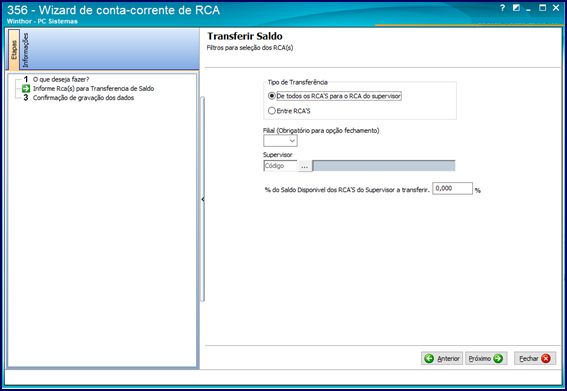This screenshot has height=391, width=567.
Task: Go back with the Anterior button
Action: pyautogui.click(x=442, y=358)
